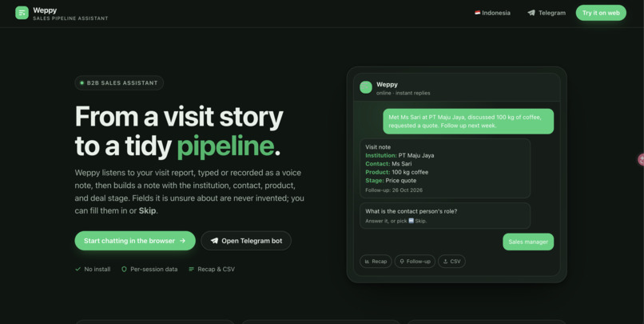The height and width of the screenshot is (324, 644).
Task: Click the Recap & CSV text
Action: point(216,270)
